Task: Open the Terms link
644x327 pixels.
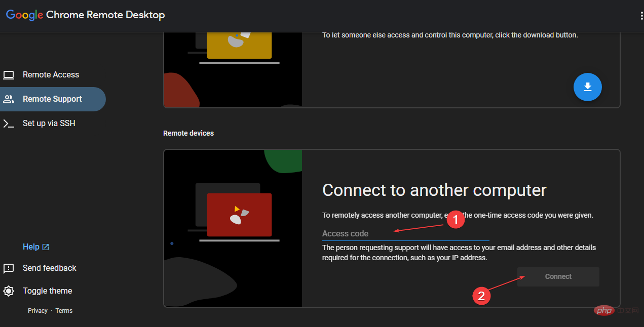Action: point(64,311)
